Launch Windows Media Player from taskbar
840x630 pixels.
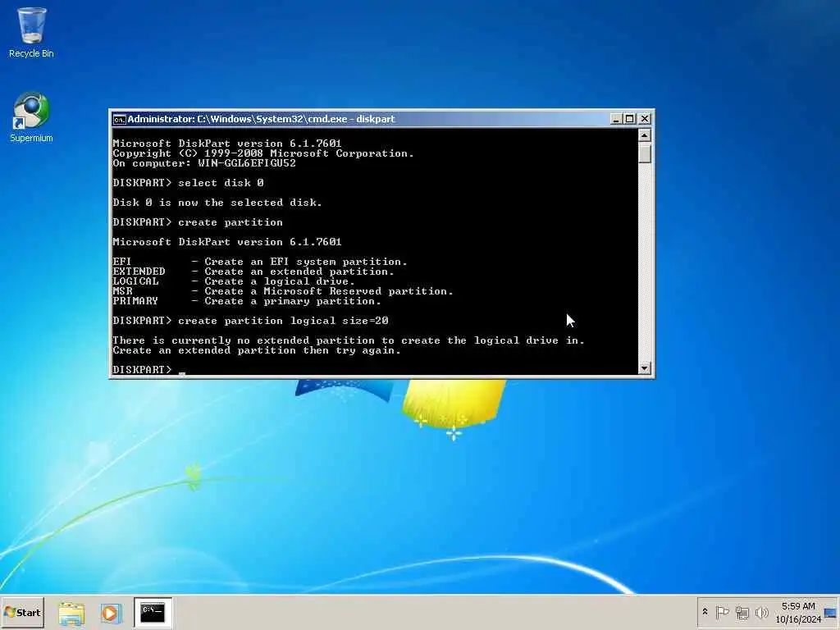pyautogui.click(x=111, y=613)
